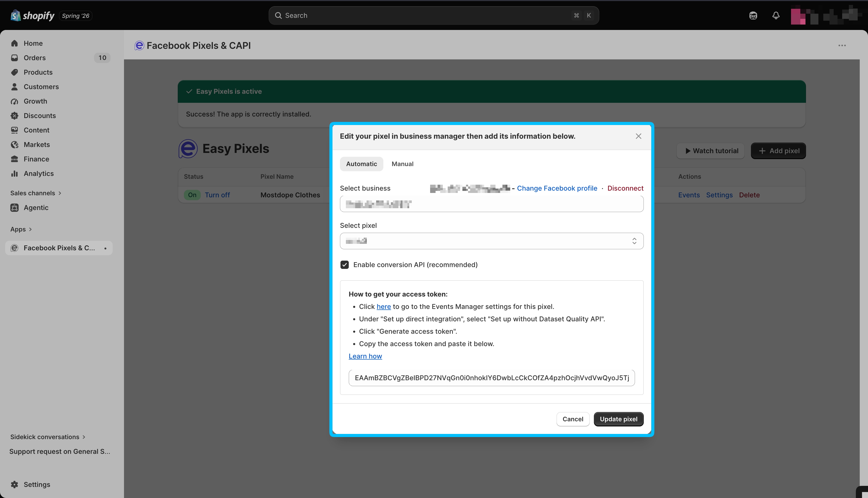Viewport: 868px width, 498px height.
Task: Expand Sales channels section
Action: (x=36, y=193)
